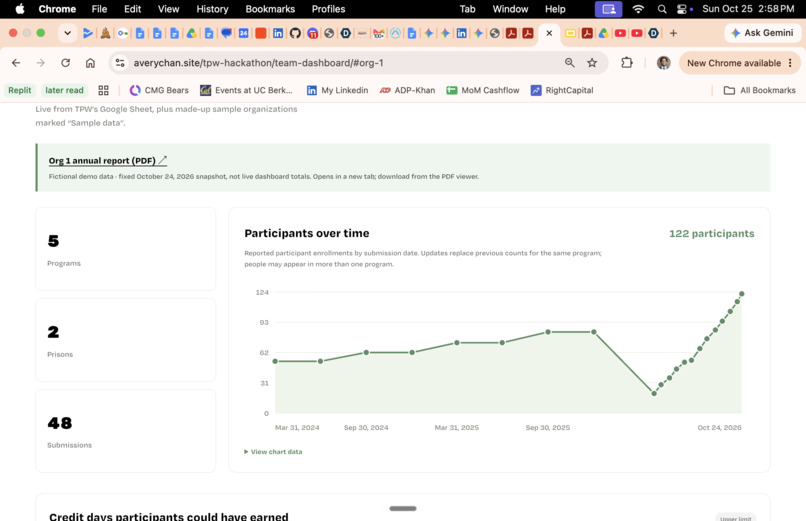Open ADP-Khan bookmark
The width and height of the screenshot is (806, 521).
407,90
